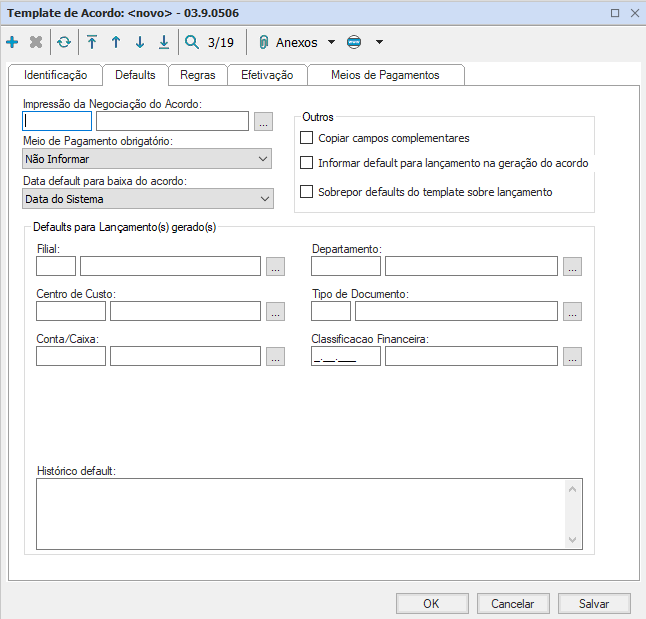Click the Anexos paperclip icon
The image size is (646, 619).
click(x=264, y=43)
